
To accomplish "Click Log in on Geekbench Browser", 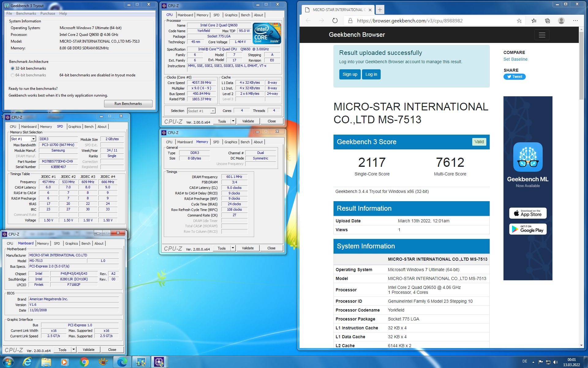I will (371, 74).
